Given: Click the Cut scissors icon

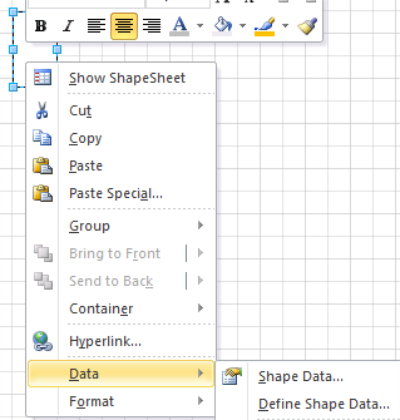Looking at the screenshot, I should [42, 110].
